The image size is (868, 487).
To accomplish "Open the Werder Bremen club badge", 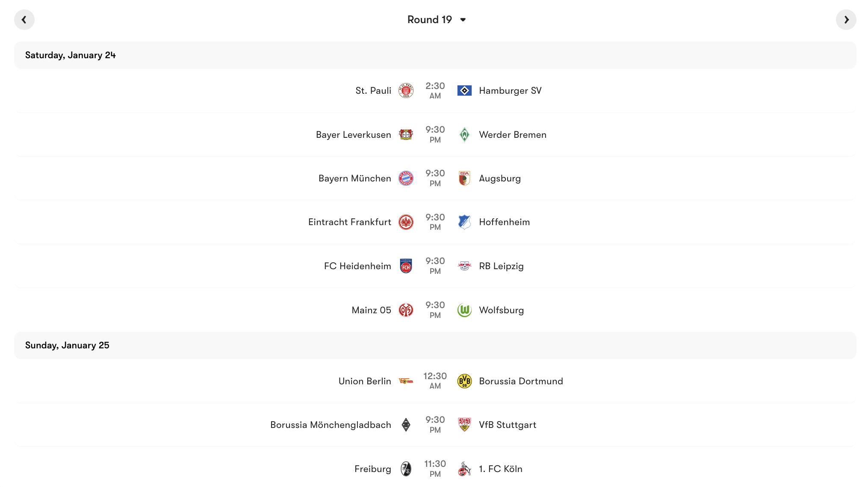I will (465, 134).
